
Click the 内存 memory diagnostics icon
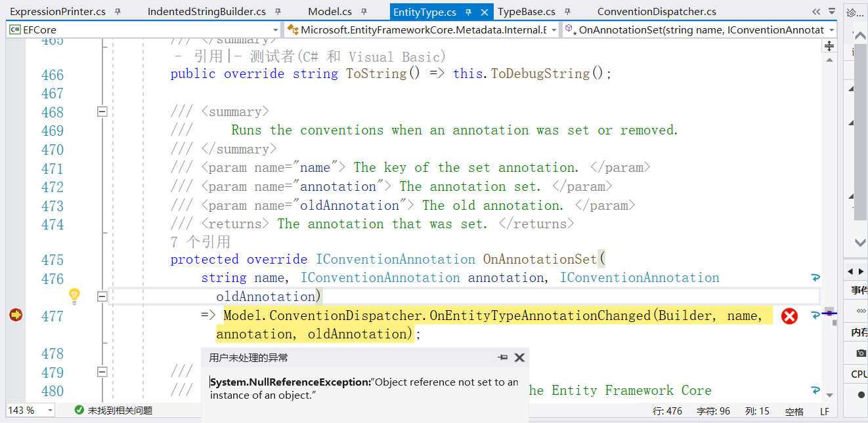859,331
